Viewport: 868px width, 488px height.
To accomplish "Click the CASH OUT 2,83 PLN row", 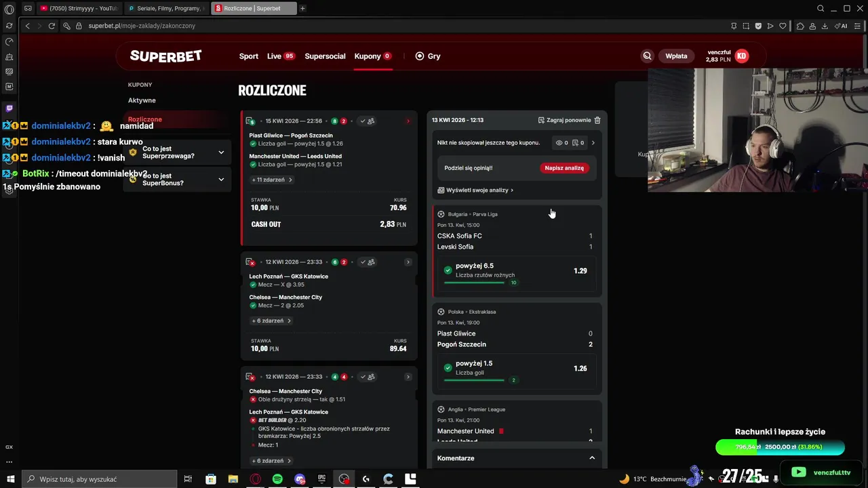I will pyautogui.click(x=329, y=224).
